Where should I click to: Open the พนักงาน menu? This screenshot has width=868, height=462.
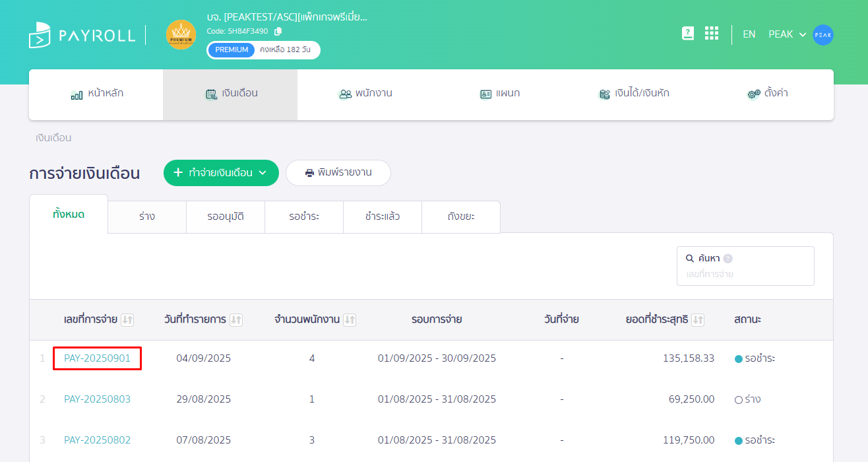click(x=365, y=94)
